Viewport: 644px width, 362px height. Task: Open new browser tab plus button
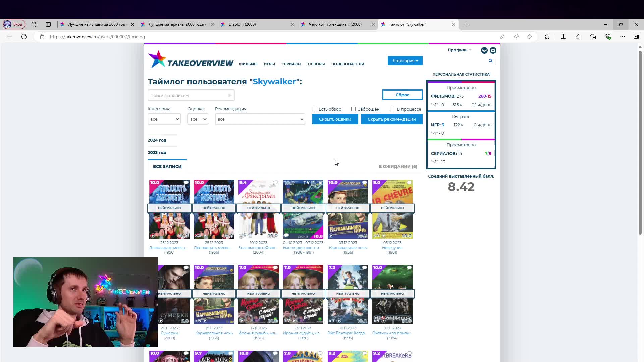pyautogui.click(x=466, y=24)
